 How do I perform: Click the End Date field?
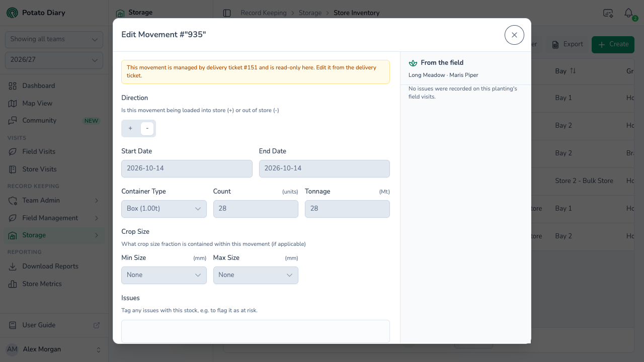(325, 169)
